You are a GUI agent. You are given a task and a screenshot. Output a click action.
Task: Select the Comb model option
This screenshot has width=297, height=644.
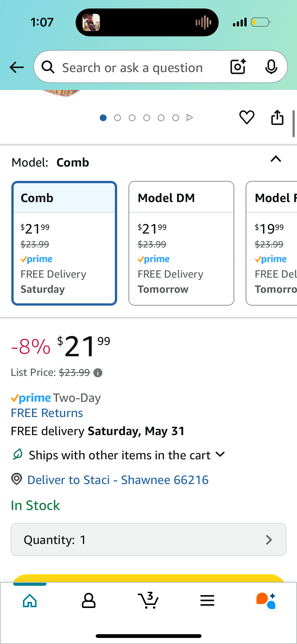(64, 243)
